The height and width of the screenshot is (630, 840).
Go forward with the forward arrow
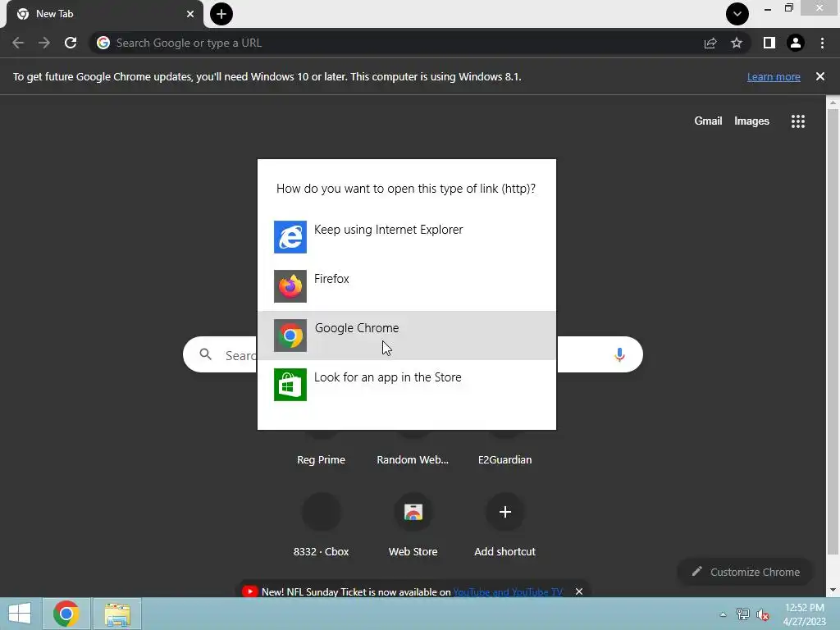coord(44,43)
